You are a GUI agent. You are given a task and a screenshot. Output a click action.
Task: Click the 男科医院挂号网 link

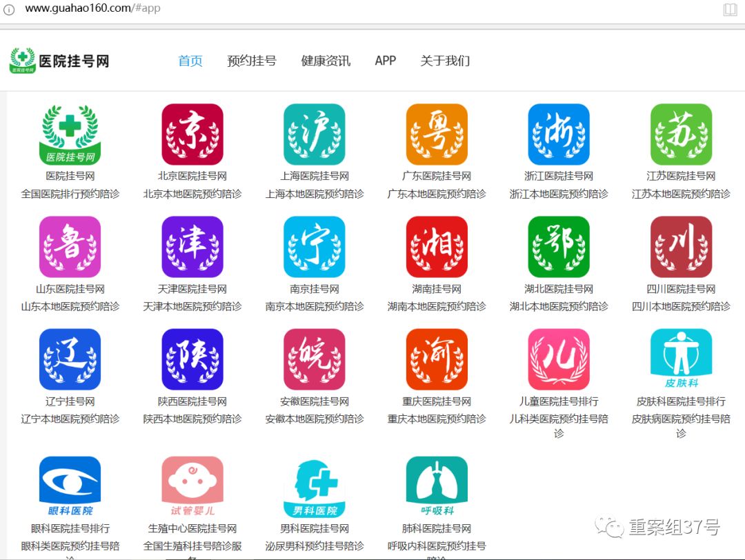315,528
